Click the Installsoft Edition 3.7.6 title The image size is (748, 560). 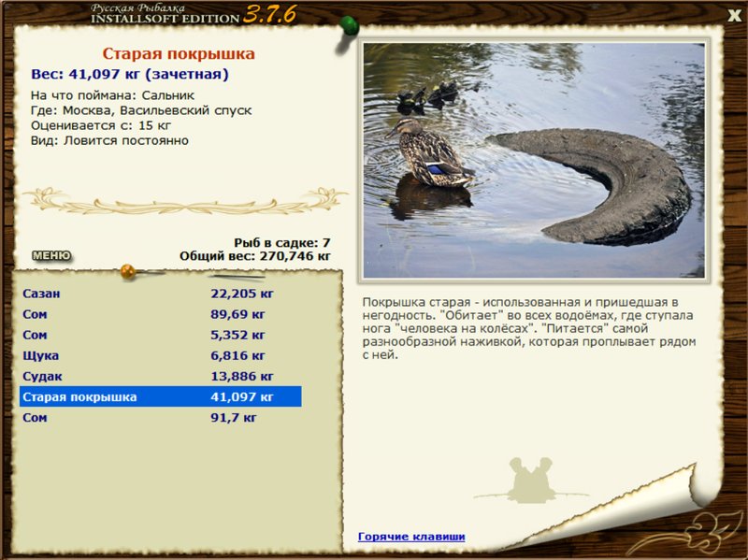point(194,14)
